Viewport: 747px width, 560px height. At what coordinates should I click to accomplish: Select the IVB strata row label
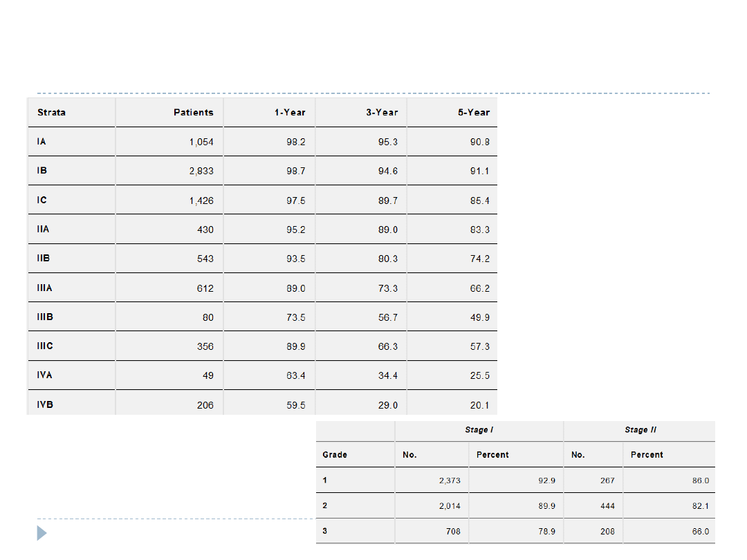point(45,404)
